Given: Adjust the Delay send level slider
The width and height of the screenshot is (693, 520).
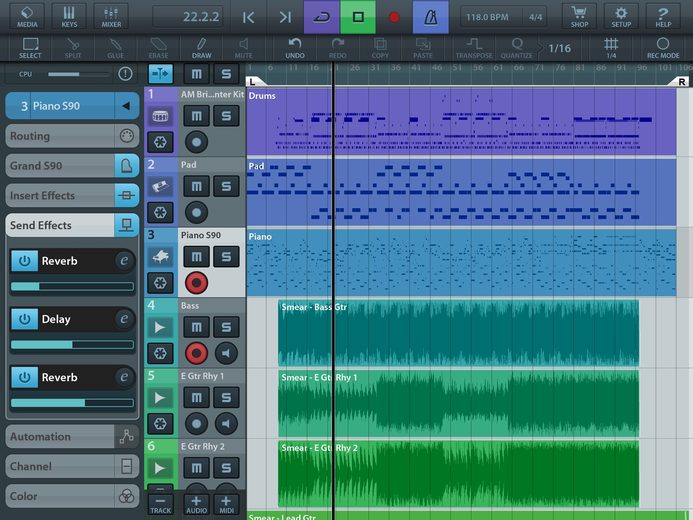Looking at the screenshot, I should coord(72,345).
